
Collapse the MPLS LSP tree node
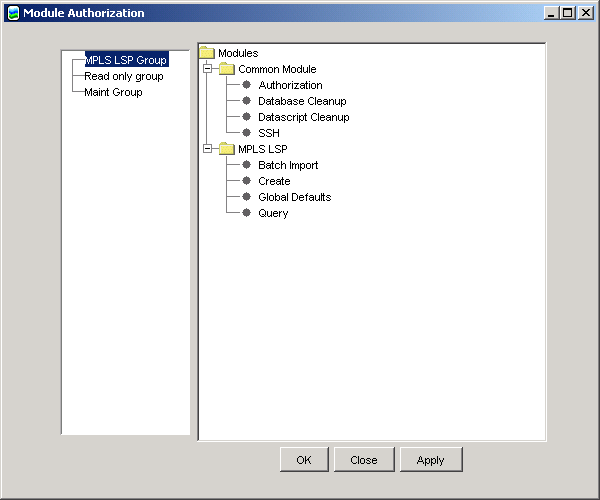(x=207, y=149)
